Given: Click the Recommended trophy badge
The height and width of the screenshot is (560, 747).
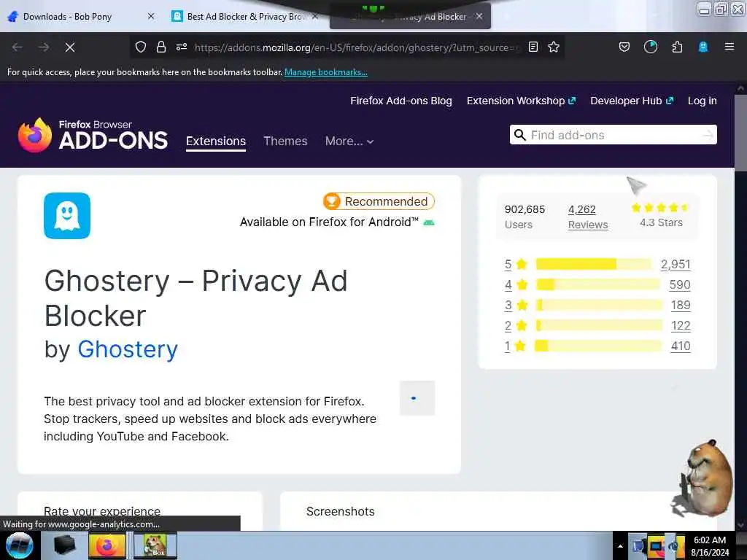Looking at the screenshot, I should [x=379, y=201].
